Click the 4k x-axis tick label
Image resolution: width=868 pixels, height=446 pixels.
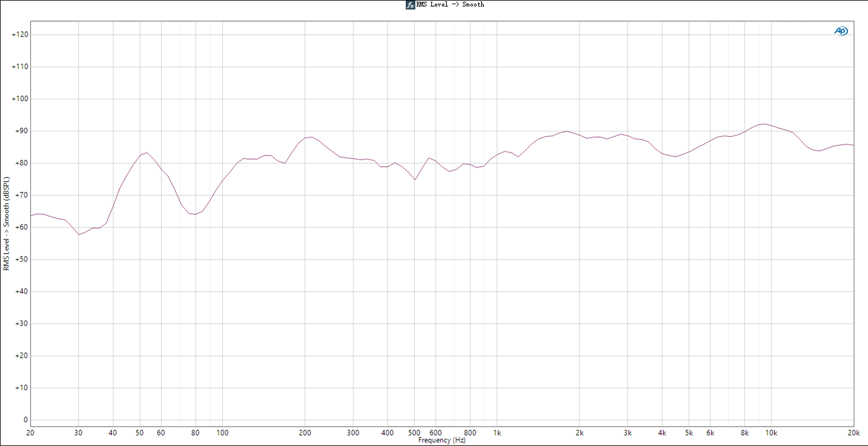(662, 433)
